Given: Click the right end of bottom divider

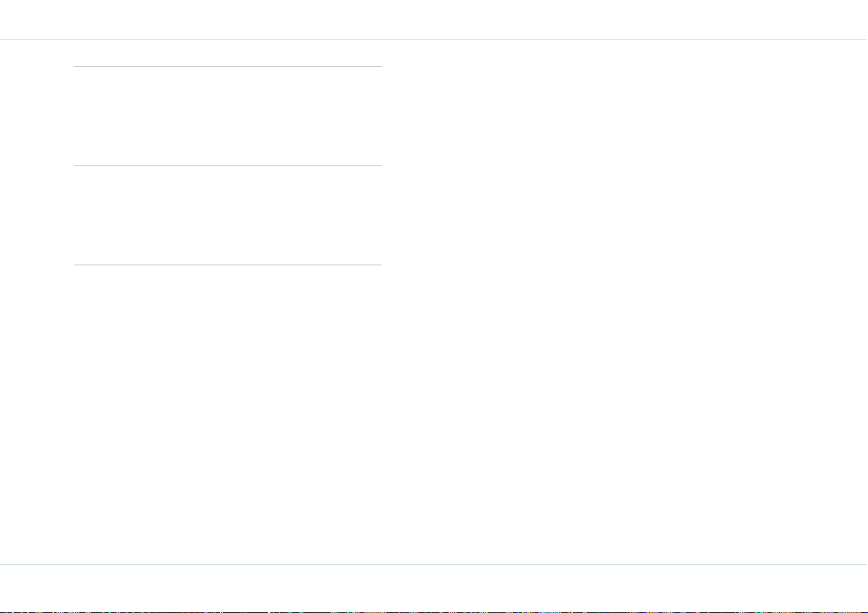Looking at the screenshot, I should [x=380, y=265].
